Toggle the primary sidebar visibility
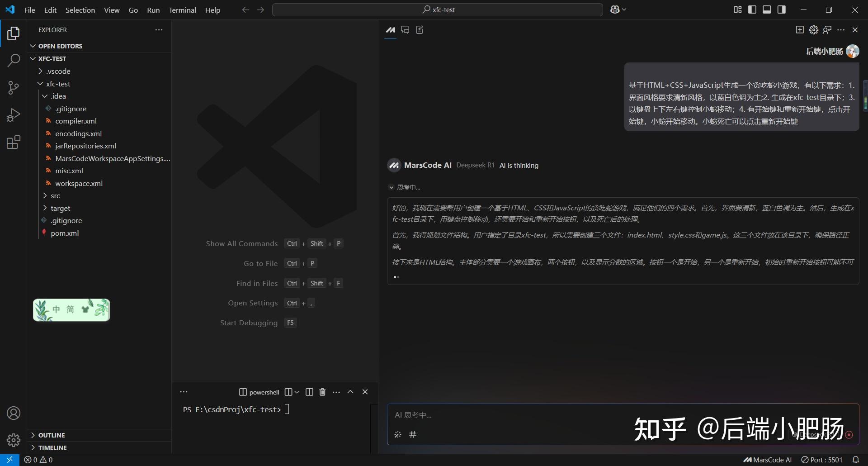 (x=752, y=10)
